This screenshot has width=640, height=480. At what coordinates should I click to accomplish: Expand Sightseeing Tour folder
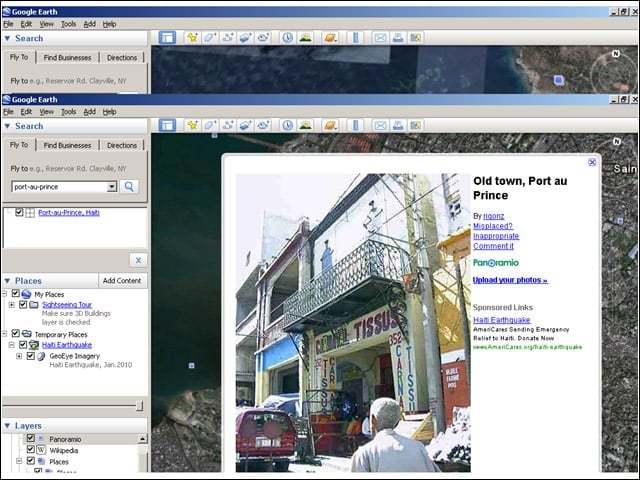(x=11, y=304)
